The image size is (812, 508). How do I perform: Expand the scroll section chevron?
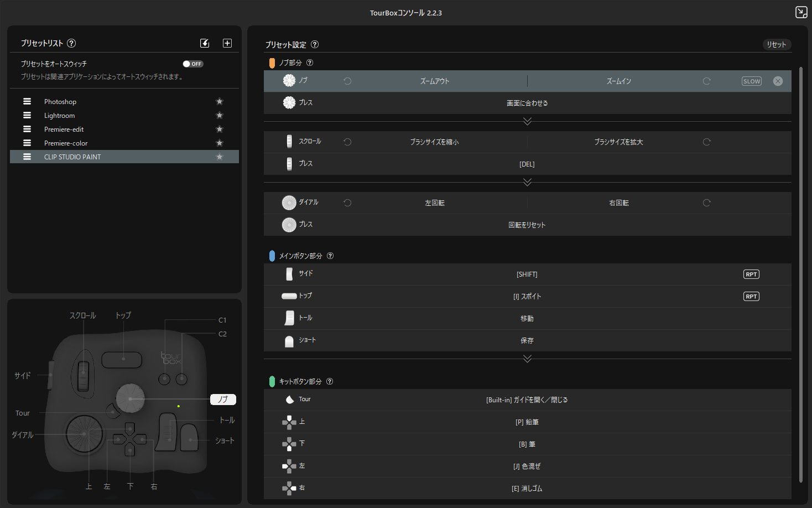click(x=527, y=182)
